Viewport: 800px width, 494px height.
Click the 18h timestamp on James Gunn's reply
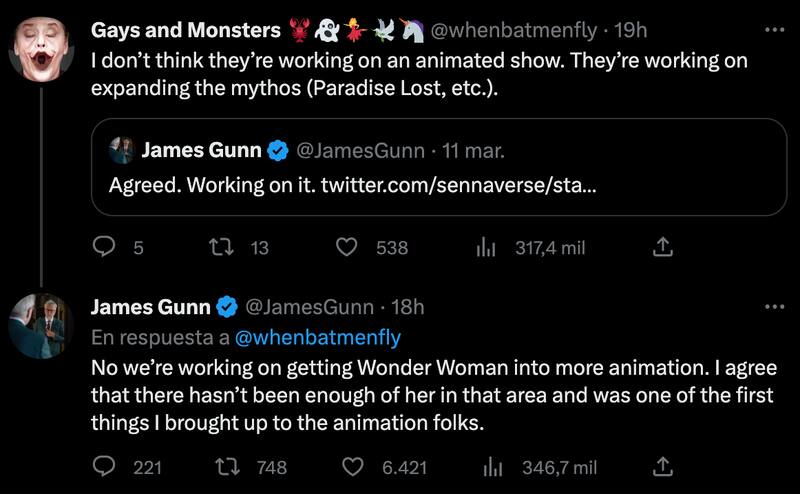406,306
